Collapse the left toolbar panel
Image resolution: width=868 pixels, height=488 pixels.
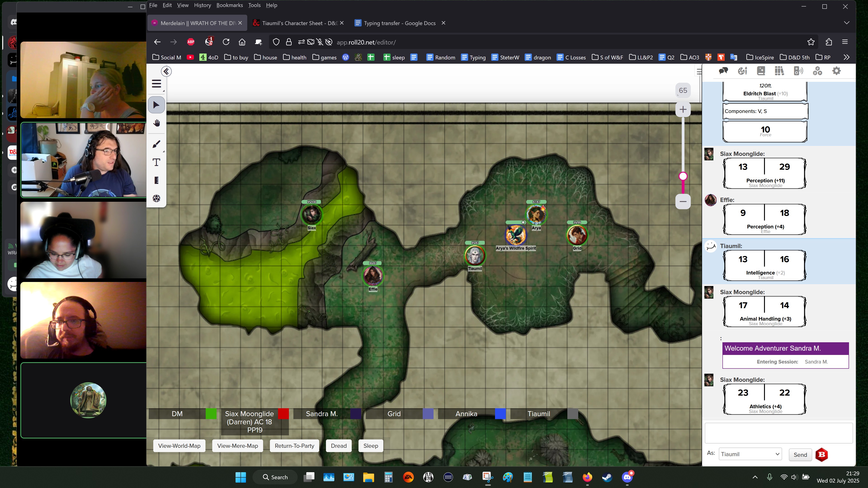coord(166,71)
